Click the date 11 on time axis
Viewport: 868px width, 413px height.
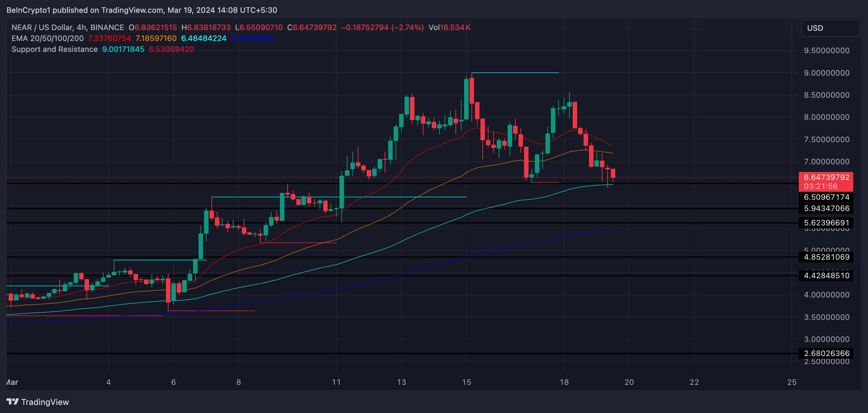pyautogui.click(x=336, y=382)
